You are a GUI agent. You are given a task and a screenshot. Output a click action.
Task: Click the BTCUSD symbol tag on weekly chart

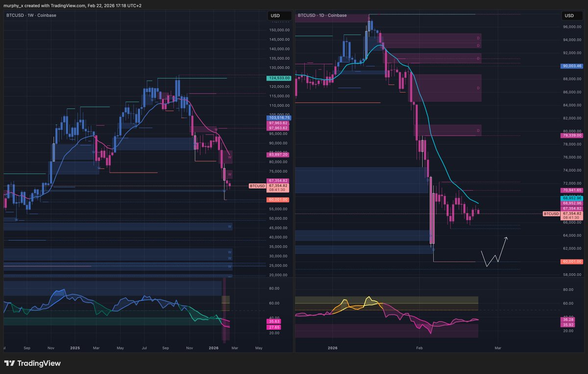pos(257,186)
